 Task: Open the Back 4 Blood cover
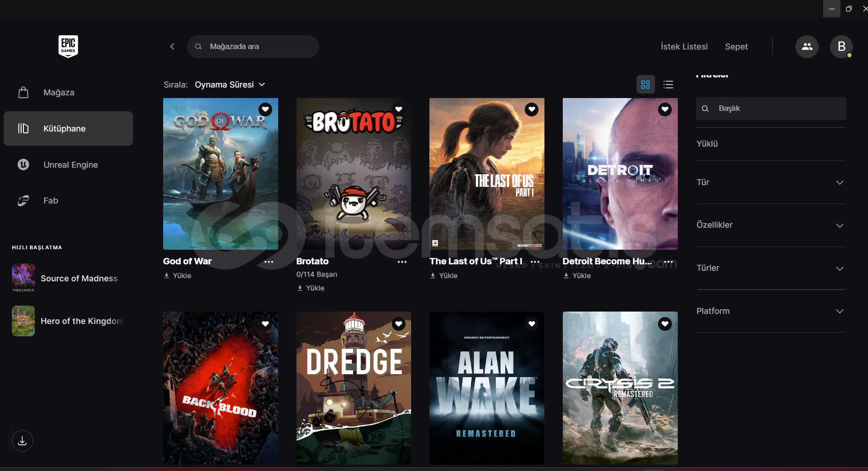[220, 388]
